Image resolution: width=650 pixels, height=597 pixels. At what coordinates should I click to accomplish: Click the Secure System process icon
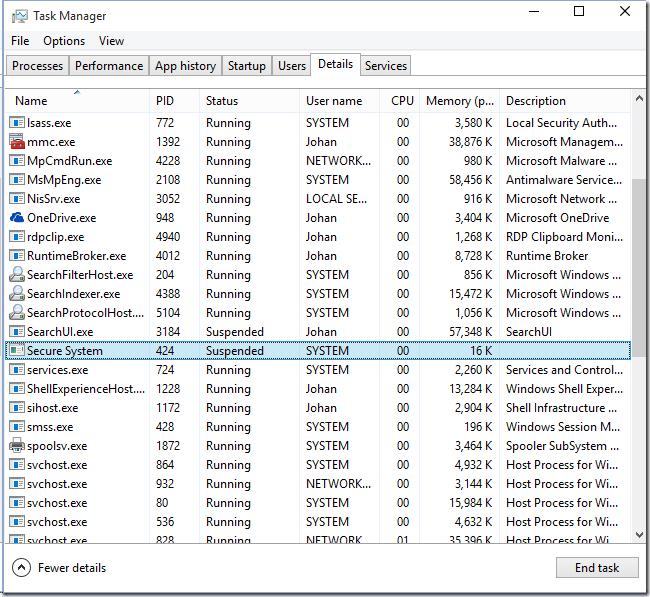point(17,351)
